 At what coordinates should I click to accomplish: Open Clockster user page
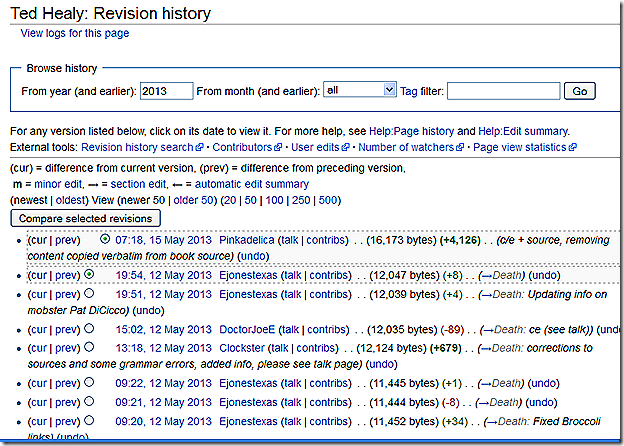pyautogui.click(x=242, y=348)
